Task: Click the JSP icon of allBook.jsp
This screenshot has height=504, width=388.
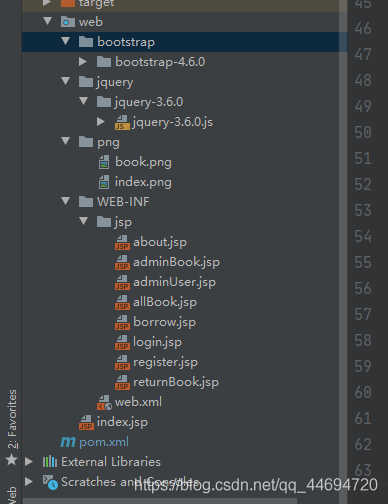Action: click(x=122, y=302)
